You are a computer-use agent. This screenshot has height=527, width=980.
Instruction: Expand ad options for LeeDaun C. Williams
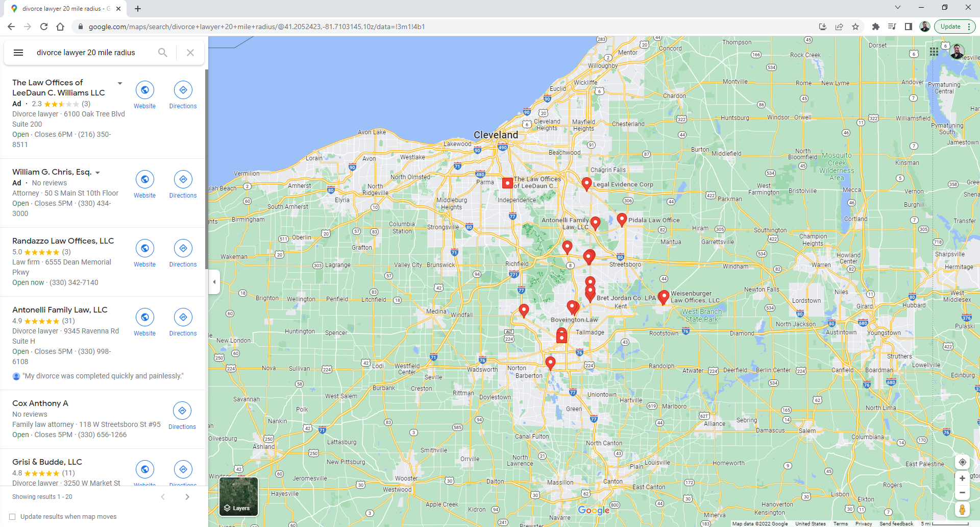click(x=120, y=83)
